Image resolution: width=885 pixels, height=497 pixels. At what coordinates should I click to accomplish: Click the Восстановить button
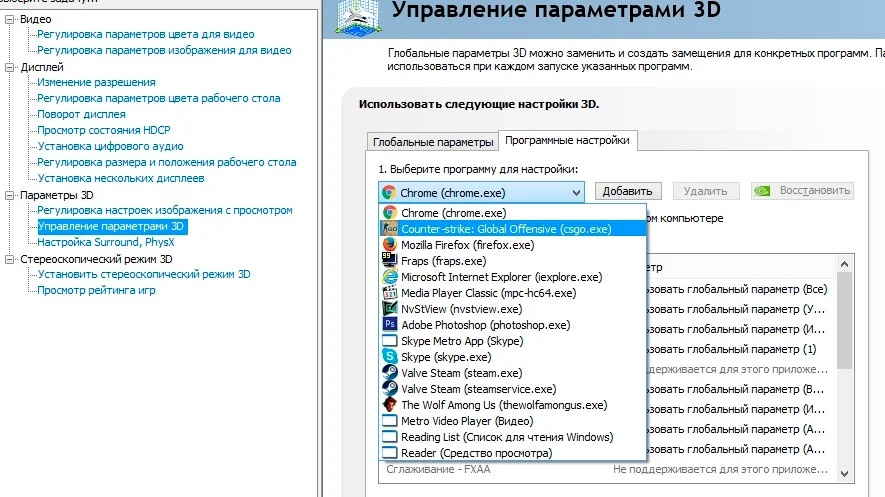click(x=803, y=191)
